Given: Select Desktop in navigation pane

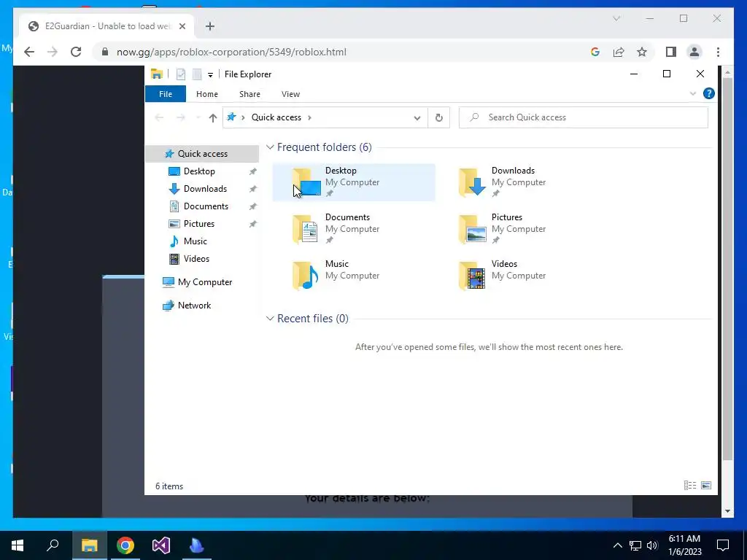Looking at the screenshot, I should click(199, 171).
